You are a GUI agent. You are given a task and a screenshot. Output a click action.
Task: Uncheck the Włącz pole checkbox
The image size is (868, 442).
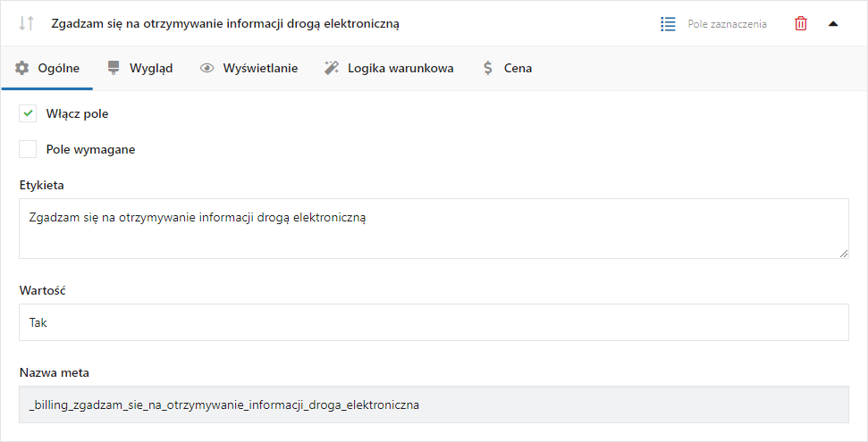point(28,114)
